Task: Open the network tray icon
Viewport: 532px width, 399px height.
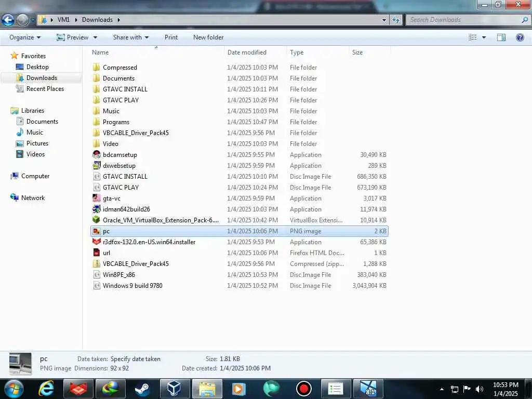Action: tap(455, 389)
